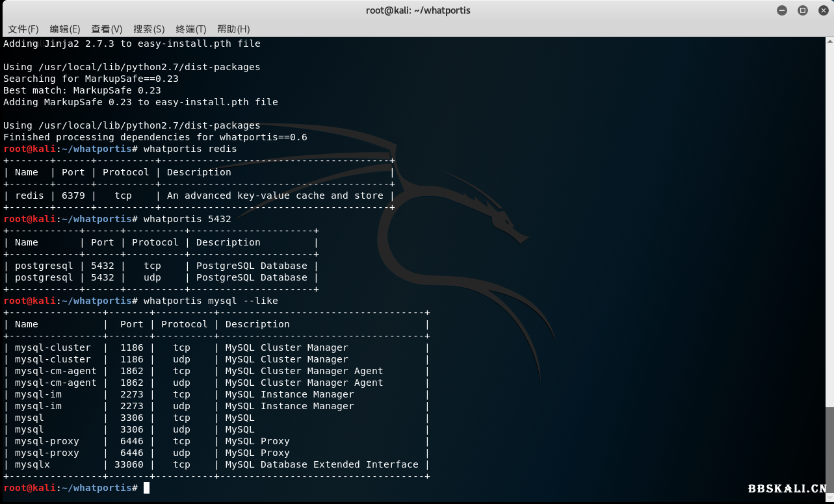Click the mysqlx port 33060 value

click(129, 464)
